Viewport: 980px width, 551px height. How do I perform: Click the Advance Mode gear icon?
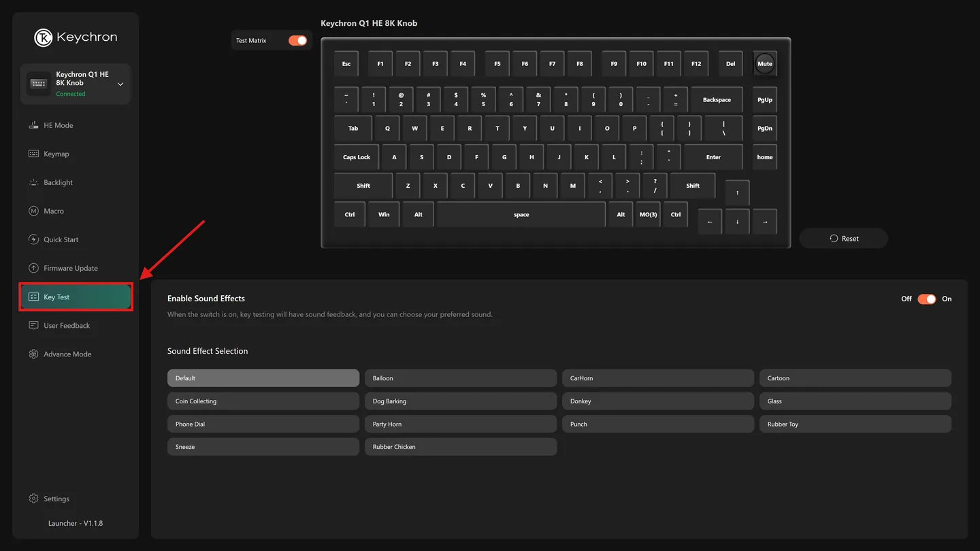click(x=33, y=354)
